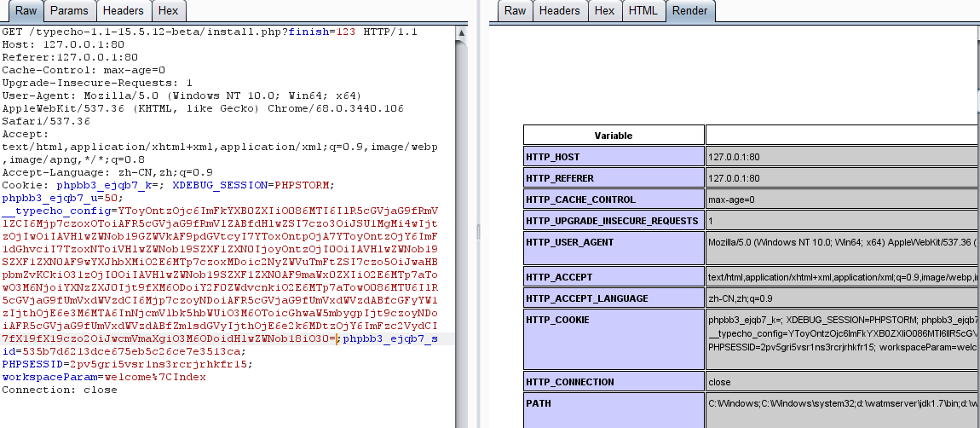Switch to the response Raw tab

pyautogui.click(x=515, y=10)
